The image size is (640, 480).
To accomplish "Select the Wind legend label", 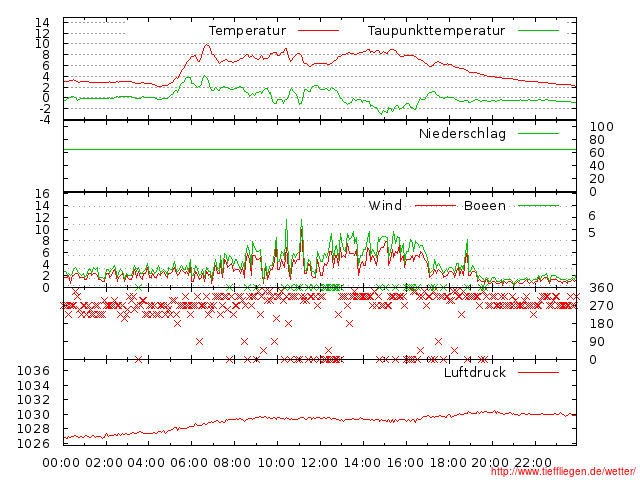I will pyautogui.click(x=385, y=205).
